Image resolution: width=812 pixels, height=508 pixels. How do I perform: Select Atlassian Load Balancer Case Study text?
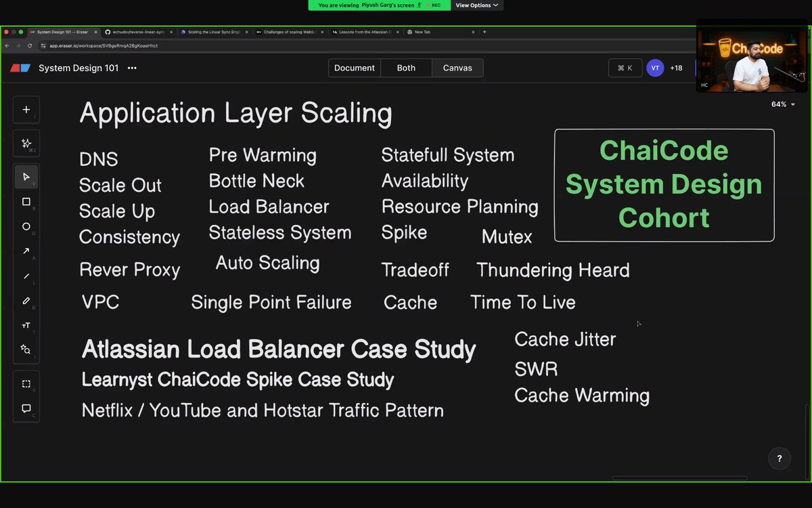point(279,350)
